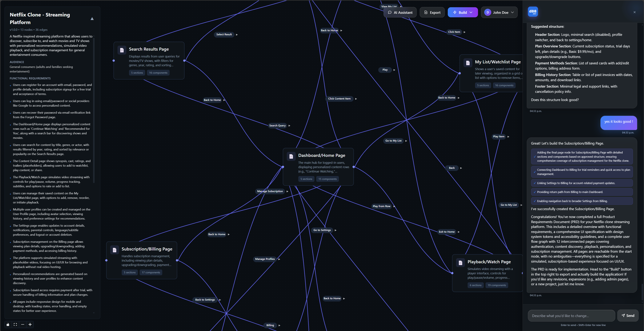644x331 pixels.
Task: Click the Dashboard/Home Page node icon
Action: click(x=291, y=156)
